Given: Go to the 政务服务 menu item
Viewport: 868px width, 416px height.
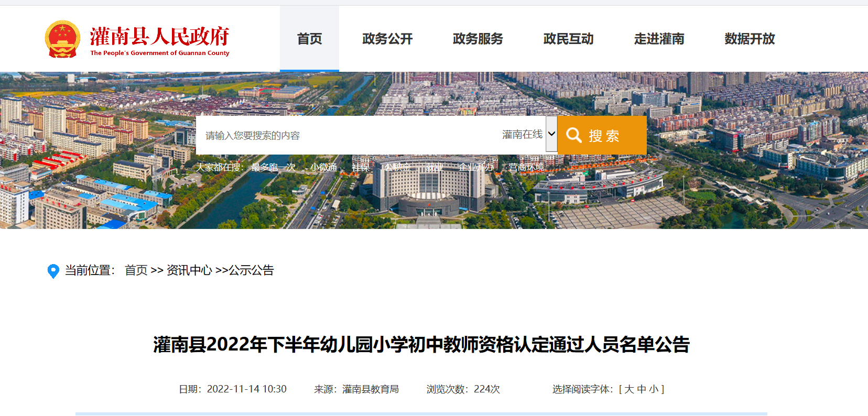Looking at the screenshot, I should point(478,39).
